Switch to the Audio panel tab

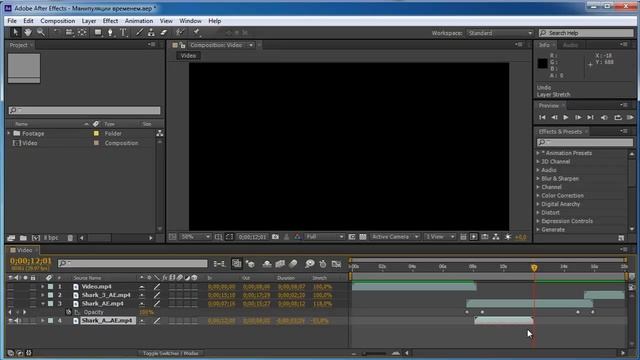coord(570,45)
